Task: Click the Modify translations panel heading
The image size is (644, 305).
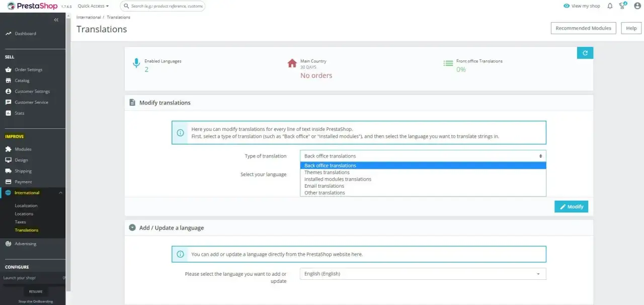Action: point(165,103)
